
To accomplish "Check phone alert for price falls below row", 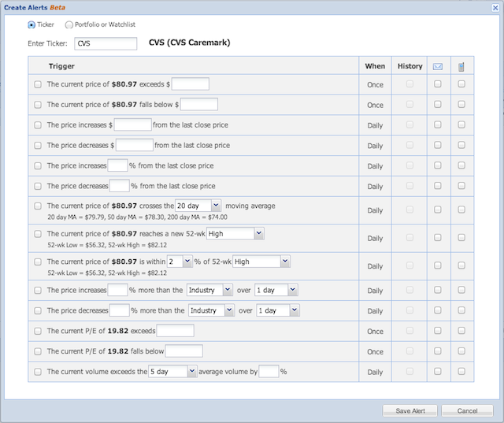I will coord(461,104).
